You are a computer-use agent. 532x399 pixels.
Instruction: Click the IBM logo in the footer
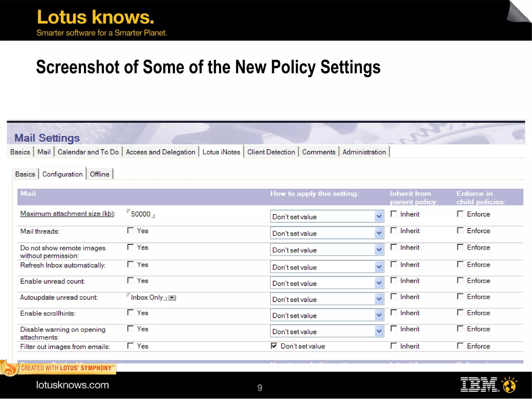480,385
